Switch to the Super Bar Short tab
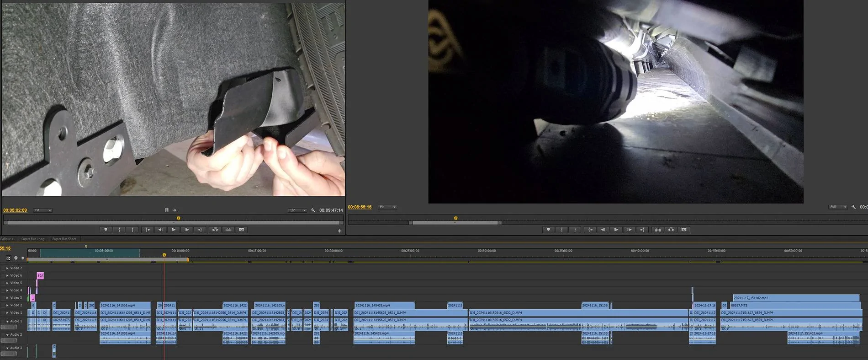The image size is (868, 360). pyautogui.click(x=64, y=239)
